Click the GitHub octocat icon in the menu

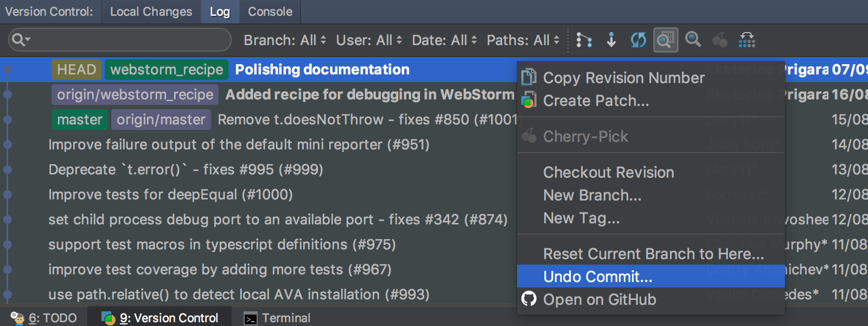pos(529,299)
